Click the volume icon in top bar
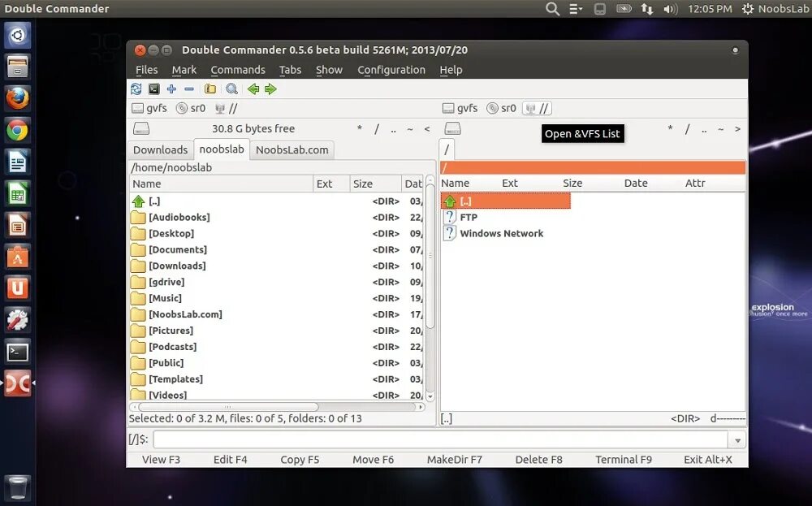Image resolution: width=812 pixels, height=506 pixels. pos(670,9)
